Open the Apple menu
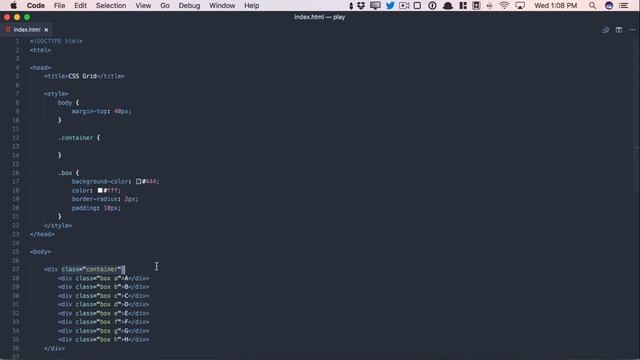This screenshot has width=640, height=360. coord(13,6)
